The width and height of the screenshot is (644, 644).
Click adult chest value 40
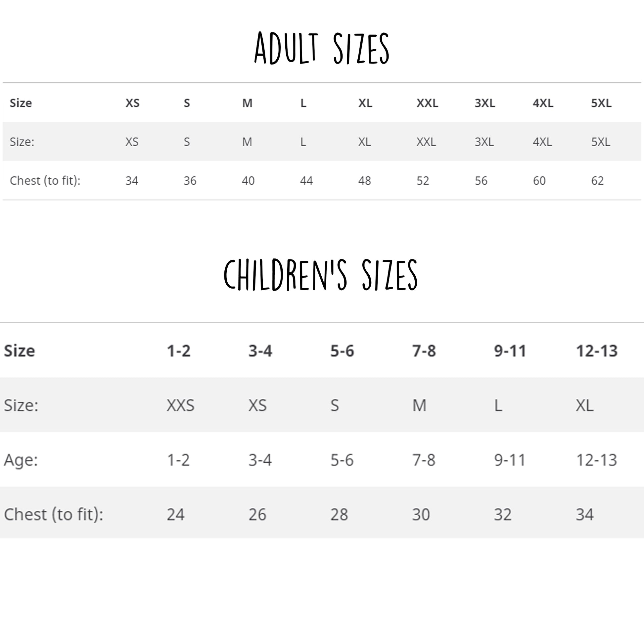click(248, 181)
